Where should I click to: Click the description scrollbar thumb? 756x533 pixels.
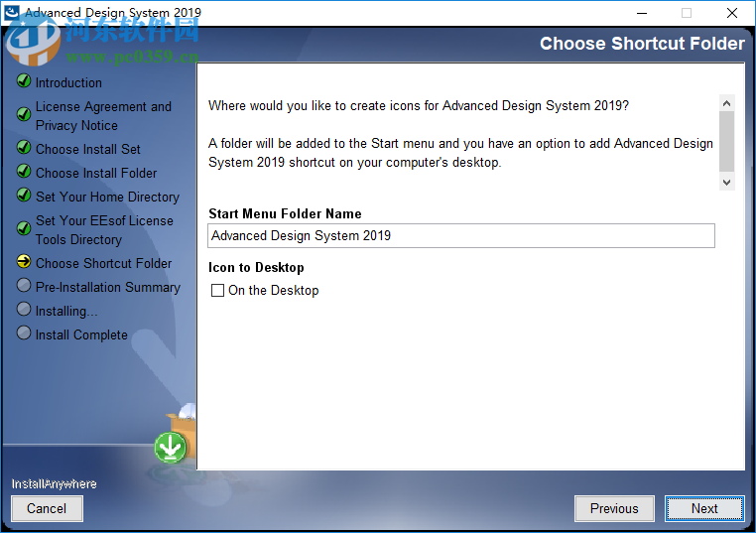click(726, 141)
